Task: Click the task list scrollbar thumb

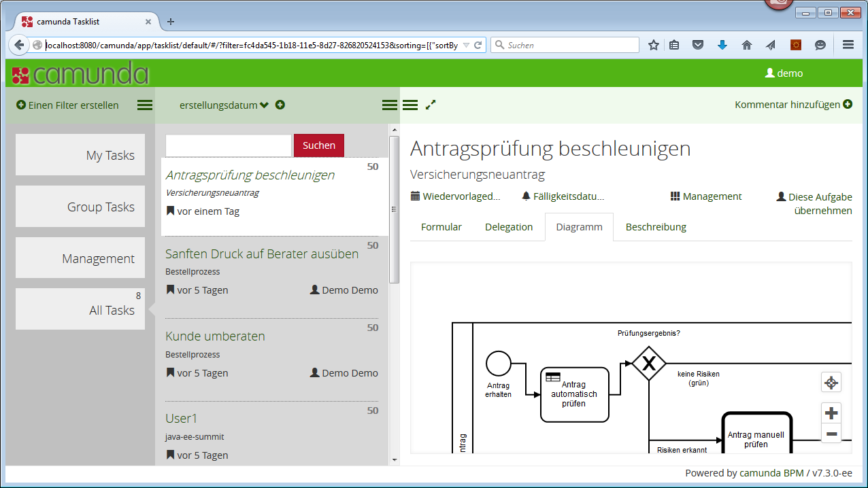Action: 394,209
